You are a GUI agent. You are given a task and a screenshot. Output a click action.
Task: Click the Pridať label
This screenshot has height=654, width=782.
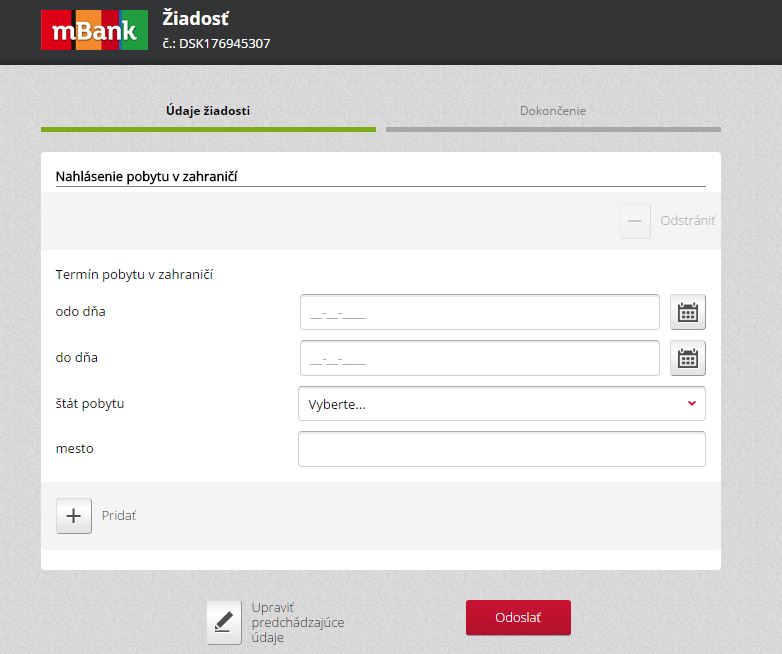point(119,515)
